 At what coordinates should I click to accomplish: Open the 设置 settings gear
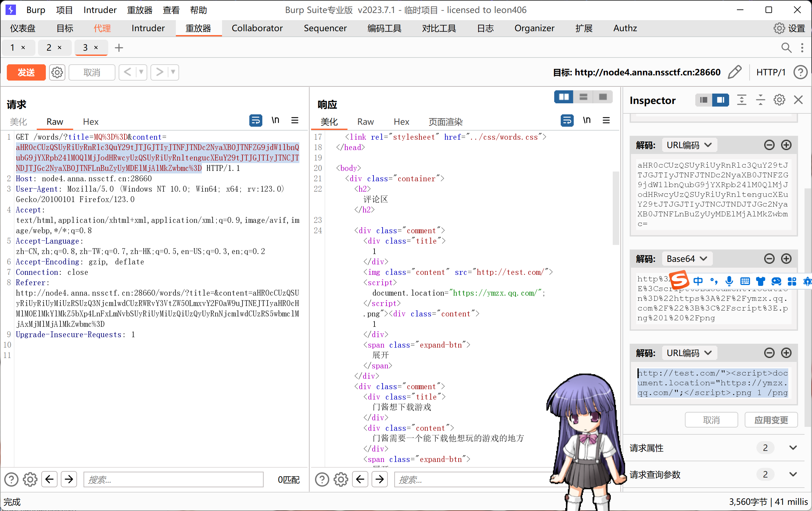pyautogui.click(x=789, y=28)
